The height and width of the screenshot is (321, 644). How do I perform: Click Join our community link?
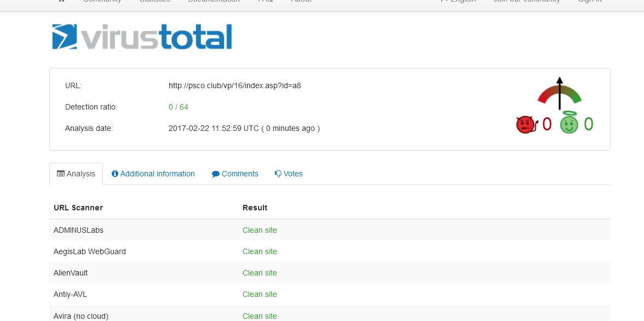pyautogui.click(x=526, y=2)
